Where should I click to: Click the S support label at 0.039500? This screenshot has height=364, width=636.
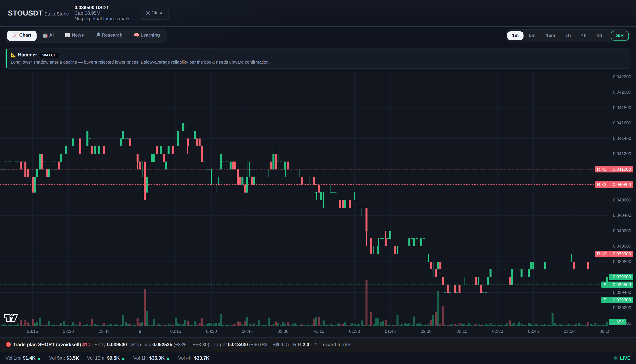[x=605, y=285]
